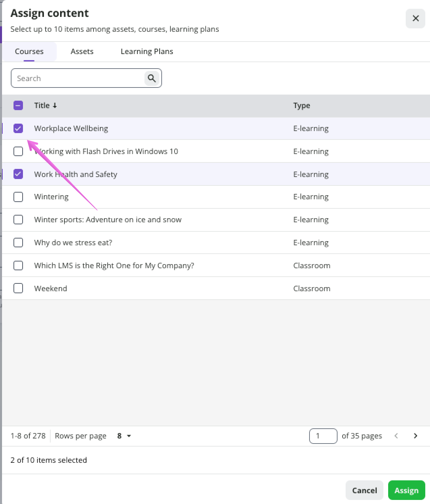This screenshot has width=430, height=504.
Task: Tick the Wintering course checkbox
Action: tap(18, 197)
